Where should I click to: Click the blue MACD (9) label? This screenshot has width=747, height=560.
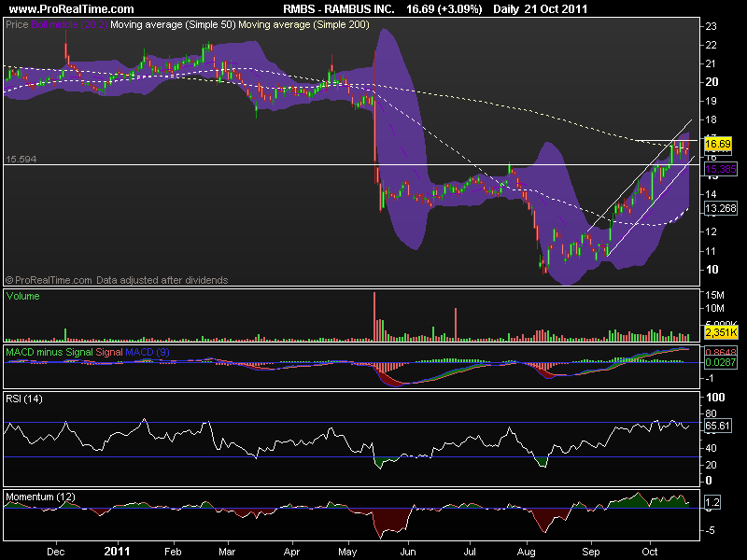148,352
